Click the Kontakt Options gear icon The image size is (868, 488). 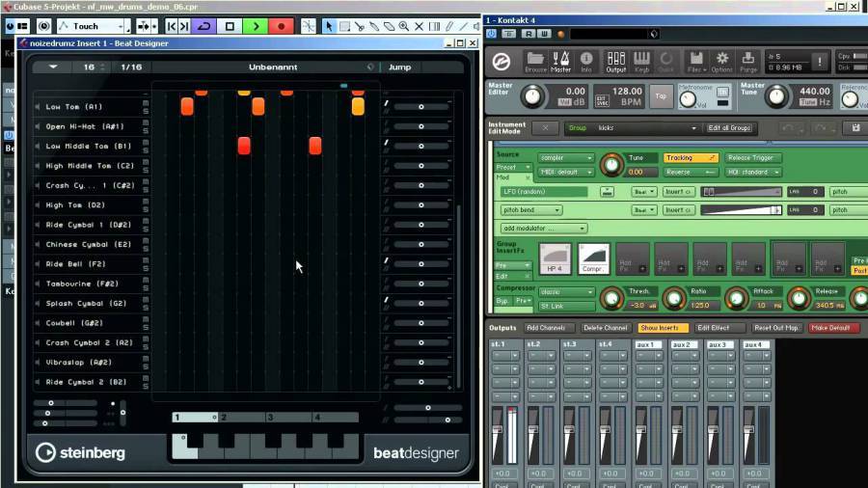[x=721, y=62]
